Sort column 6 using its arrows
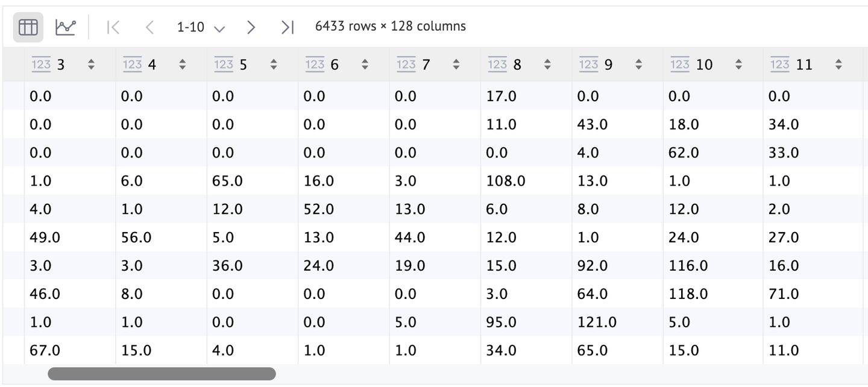This screenshot has width=868, height=387. coord(365,64)
